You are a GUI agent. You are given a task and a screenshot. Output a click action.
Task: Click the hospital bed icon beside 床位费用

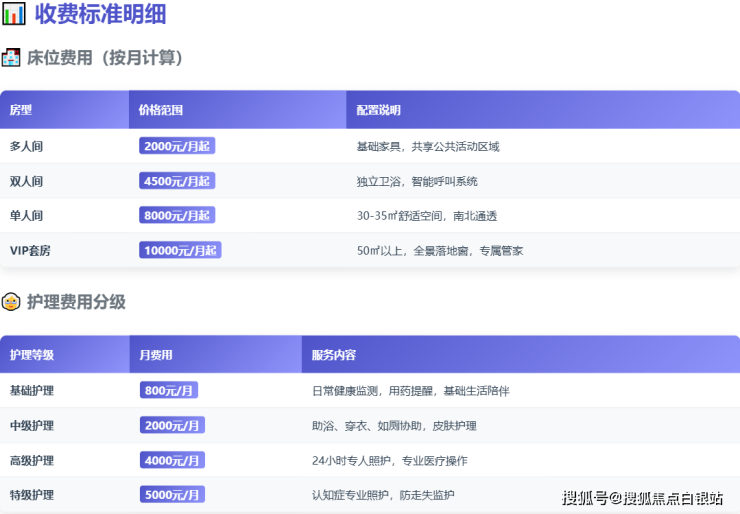[x=11, y=58]
